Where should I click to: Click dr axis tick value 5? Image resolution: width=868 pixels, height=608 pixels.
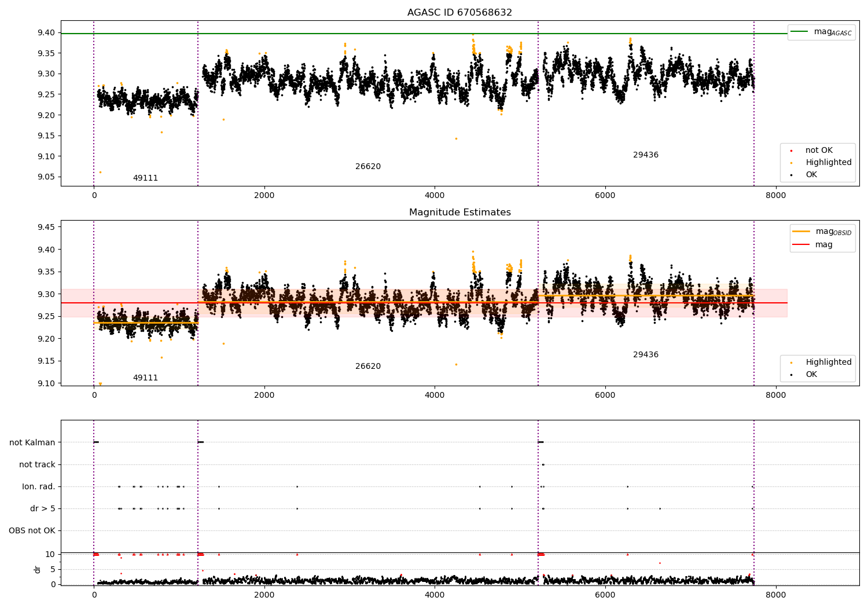[53, 569]
